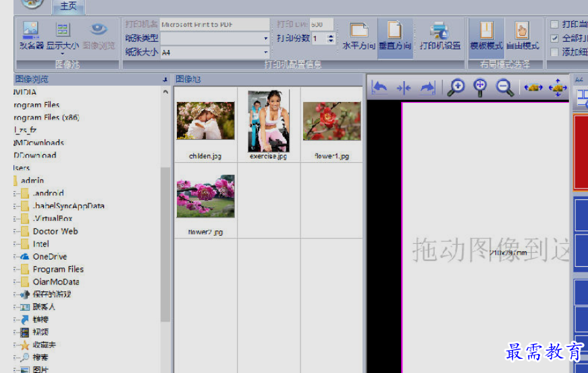Select the 主页 ribbon tab

coord(68,6)
